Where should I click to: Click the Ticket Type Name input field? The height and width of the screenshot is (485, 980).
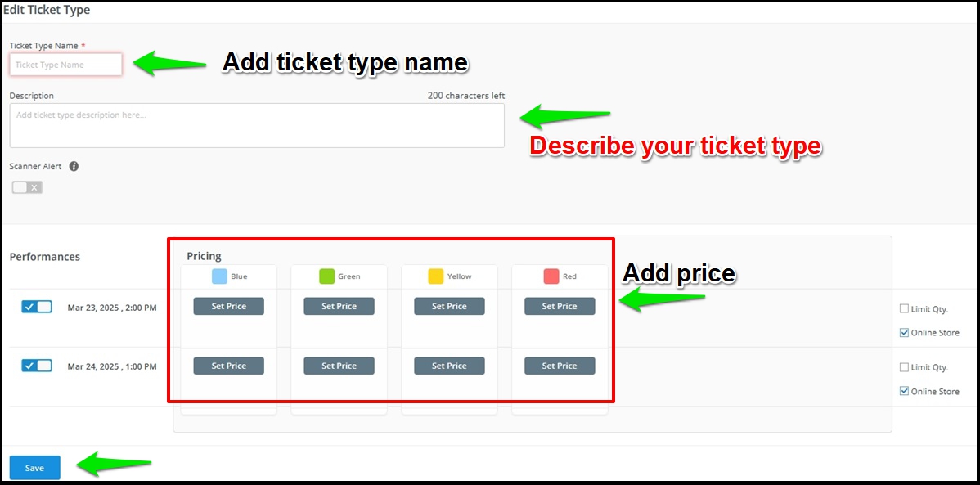(65, 64)
